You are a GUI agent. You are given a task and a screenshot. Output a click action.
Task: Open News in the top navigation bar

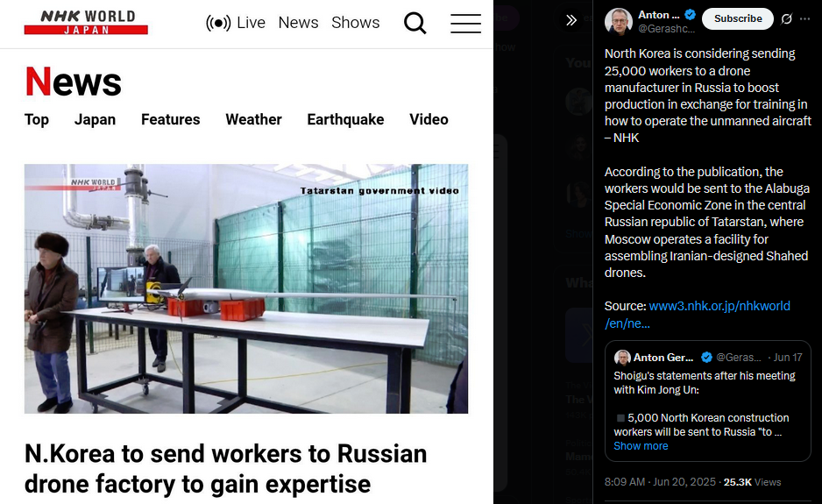[298, 23]
